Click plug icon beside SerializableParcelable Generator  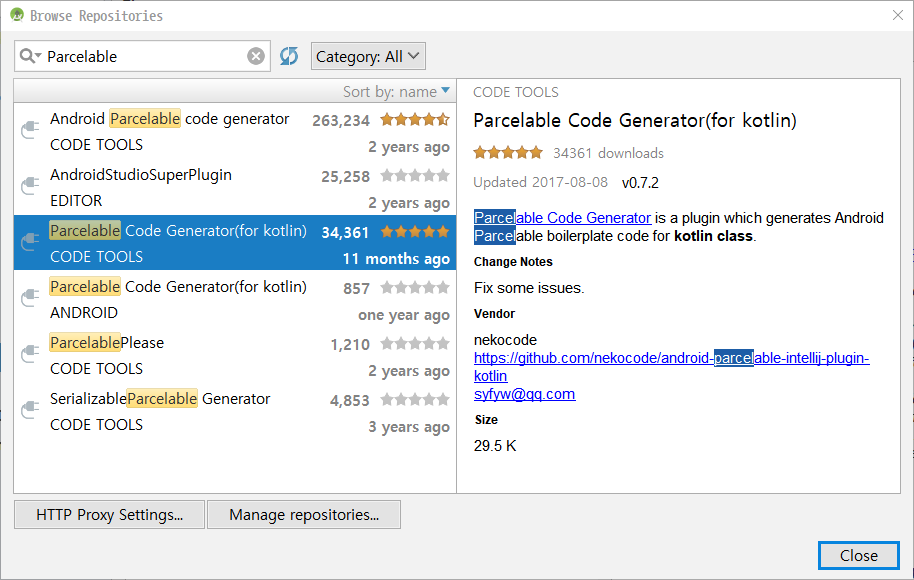tap(30, 412)
